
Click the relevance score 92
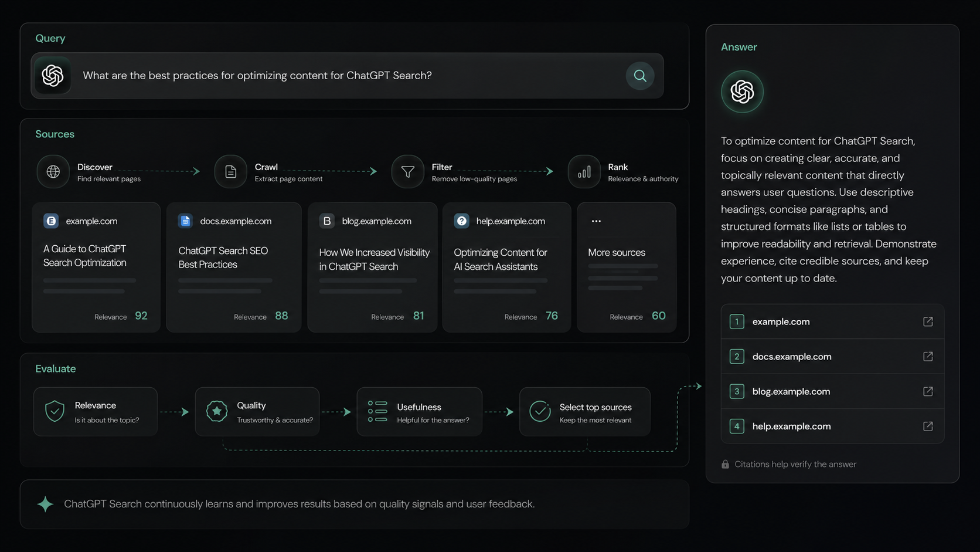coord(141,316)
